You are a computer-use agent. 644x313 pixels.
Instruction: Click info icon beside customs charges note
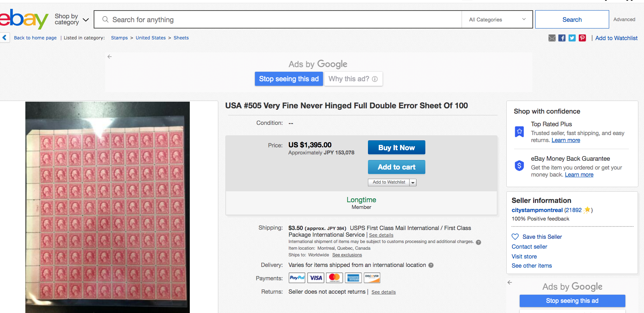[478, 242]
